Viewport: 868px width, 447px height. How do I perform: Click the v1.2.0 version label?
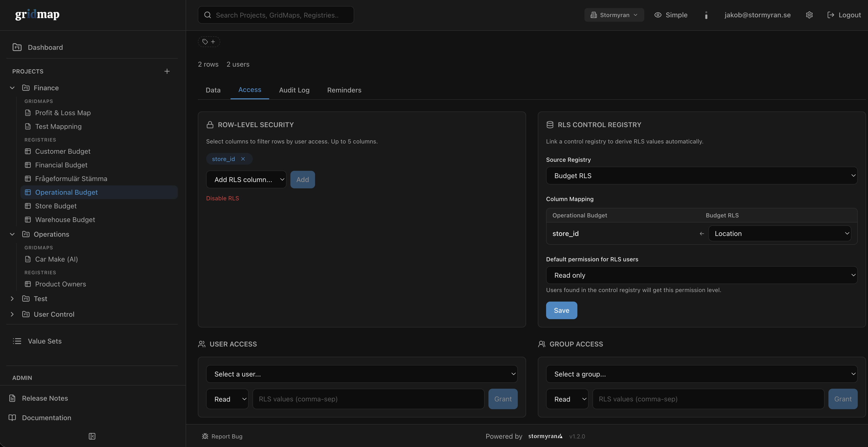[x=577, y=436]
